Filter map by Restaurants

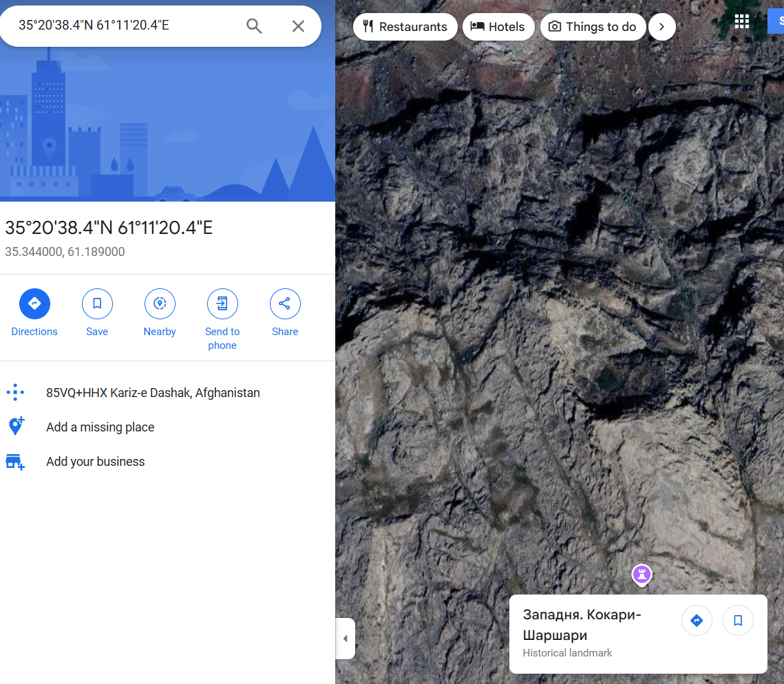click(405, 27)
